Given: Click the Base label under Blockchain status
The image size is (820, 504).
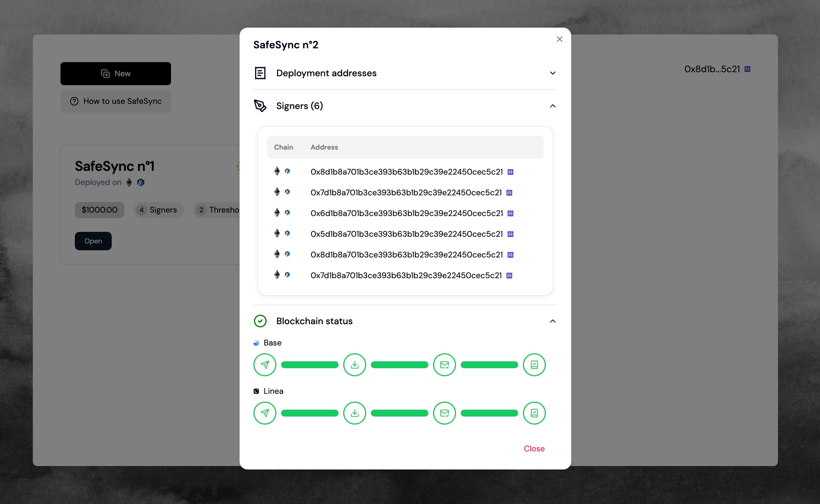Looking at the screenshot, I should pyautogui.click(x=273, y=343).
